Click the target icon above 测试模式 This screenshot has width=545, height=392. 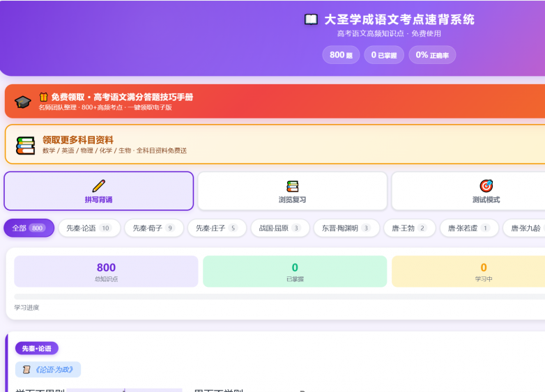click(486, 186)
